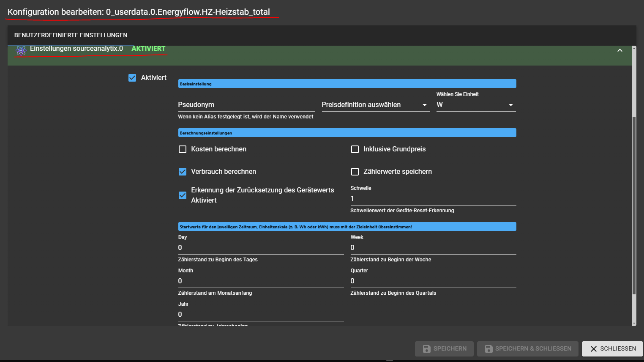Click the scrollbar down arrow
Image resolution: width=644 pixels, height=362 pixels.
pos(634,324)
